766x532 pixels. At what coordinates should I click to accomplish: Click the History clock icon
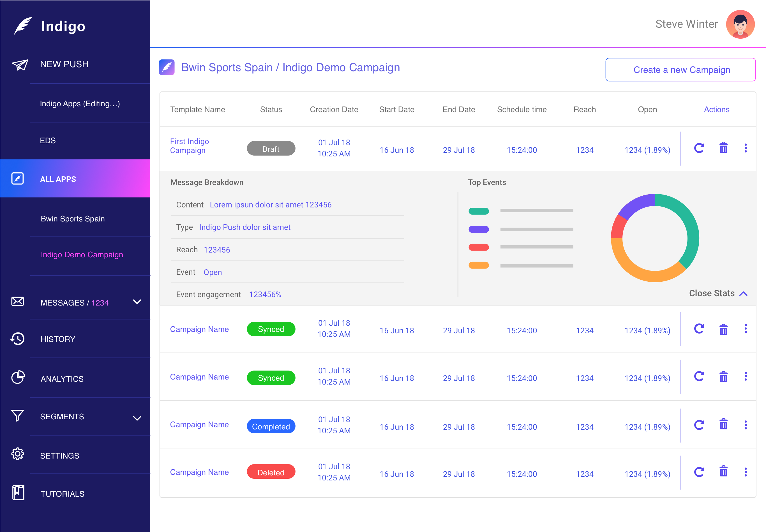click(x=17, y=339)
